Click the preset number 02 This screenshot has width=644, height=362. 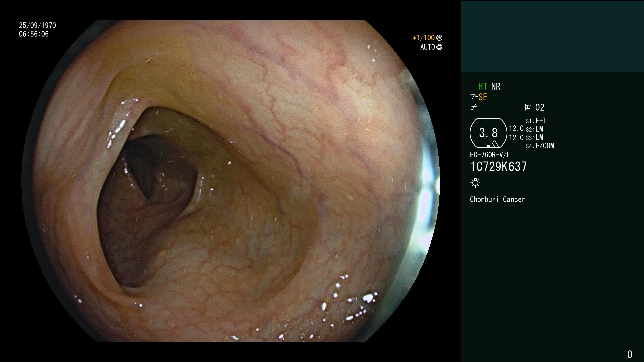point(540,107)
